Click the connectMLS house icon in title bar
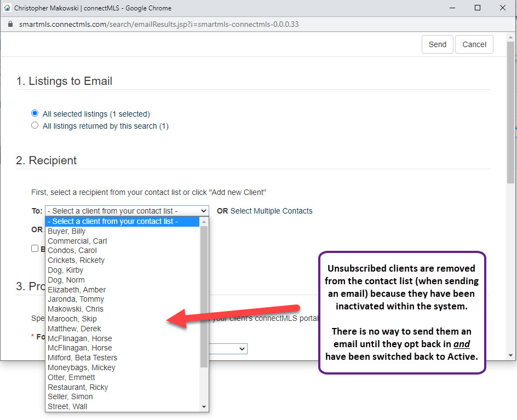517x420 pixels. tap(7, 8)
